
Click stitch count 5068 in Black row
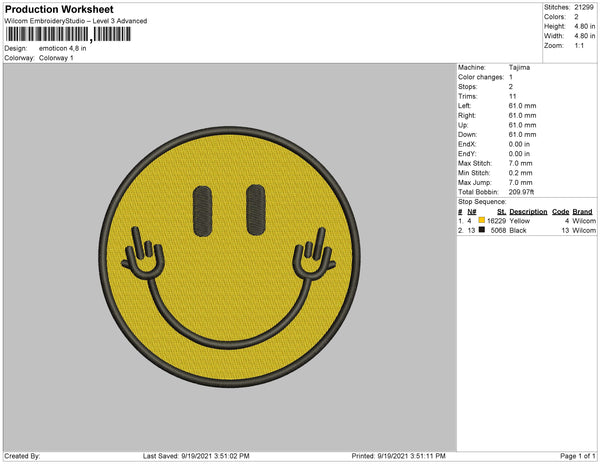pyautogui.click(x=498, y=230)
